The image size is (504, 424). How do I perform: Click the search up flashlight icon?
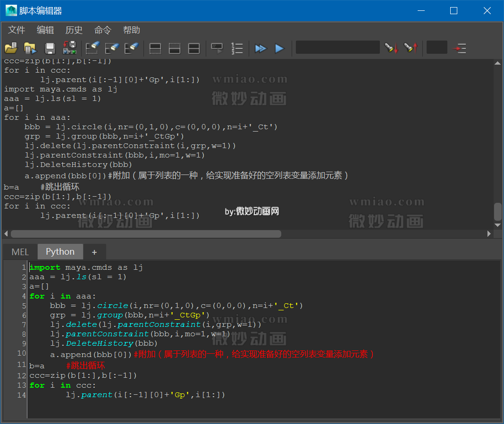(x=411, y=48)
